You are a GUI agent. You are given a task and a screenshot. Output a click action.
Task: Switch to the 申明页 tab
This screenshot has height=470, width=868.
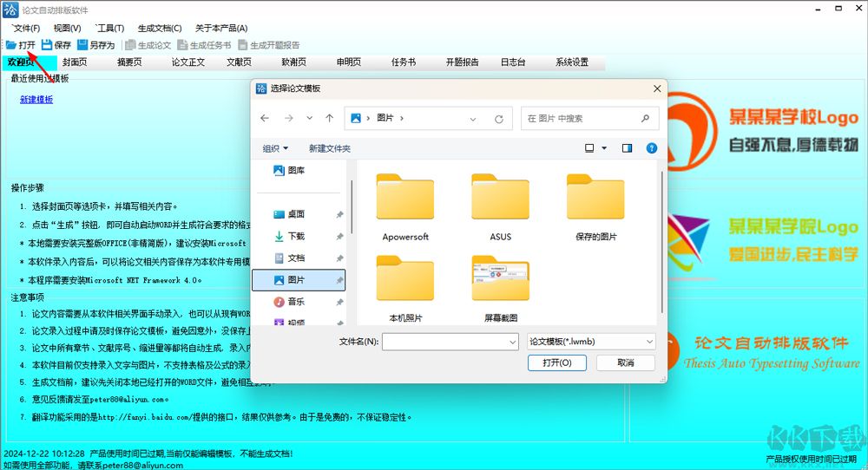[349, 62]
